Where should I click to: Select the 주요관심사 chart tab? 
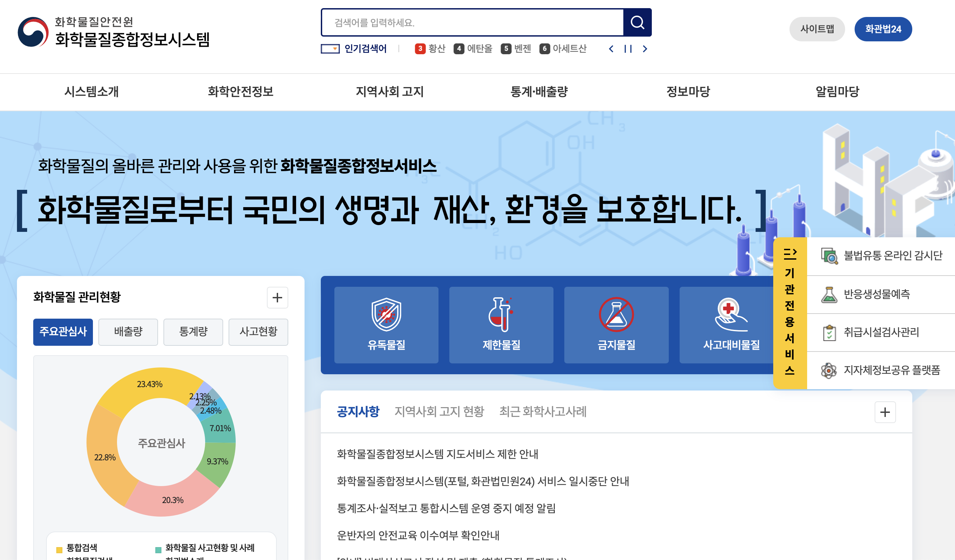coord(63,332)
